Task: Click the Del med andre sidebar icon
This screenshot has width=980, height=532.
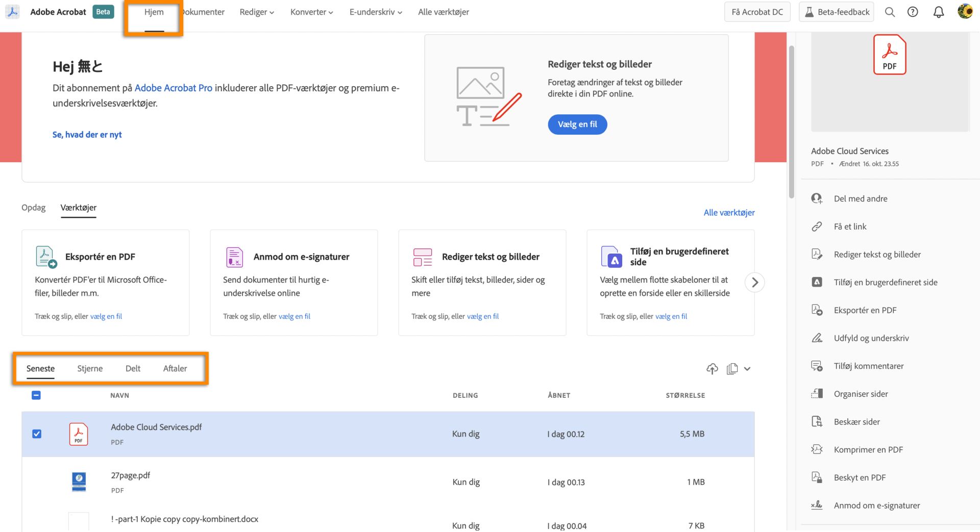Action: [x=817, y=198]
